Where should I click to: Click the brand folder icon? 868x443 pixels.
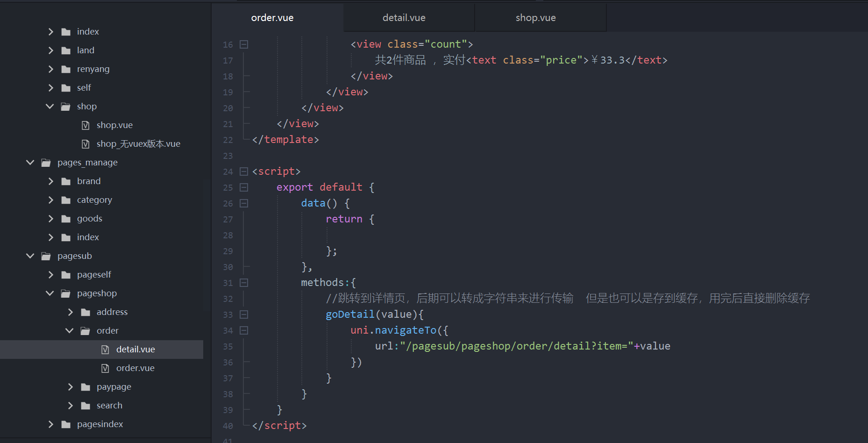(x=66, y=181)
